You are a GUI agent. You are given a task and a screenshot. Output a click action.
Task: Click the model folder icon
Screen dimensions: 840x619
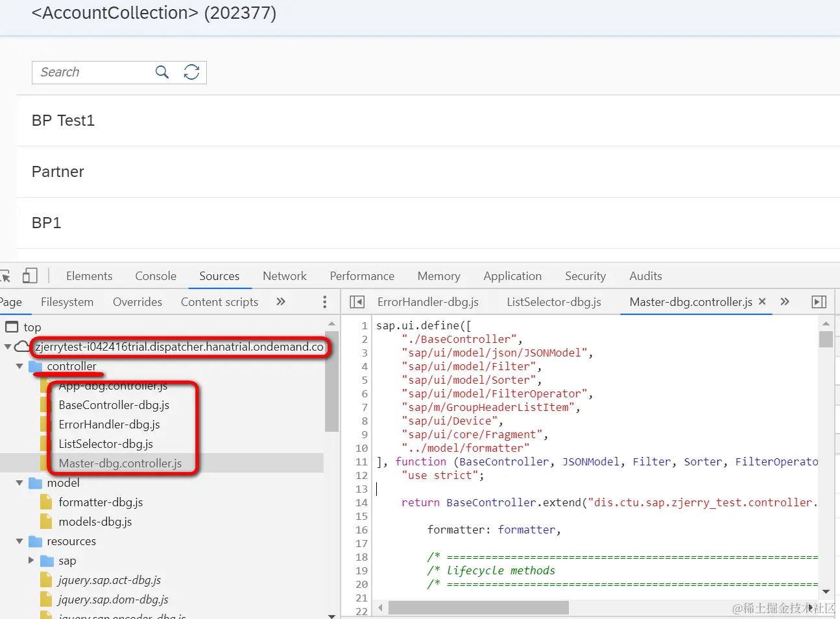pyautogui.click(x=36, y=484)
